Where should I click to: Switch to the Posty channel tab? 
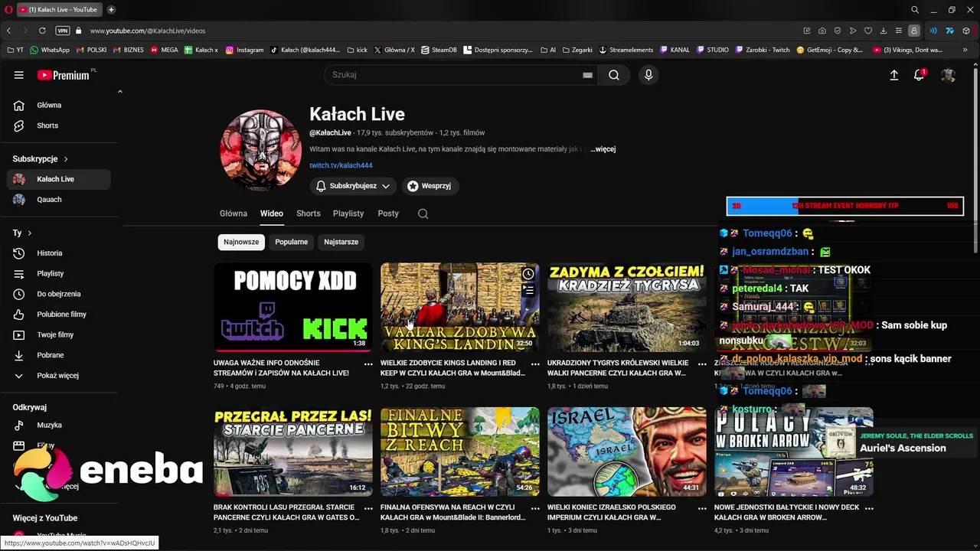point(388,214)
